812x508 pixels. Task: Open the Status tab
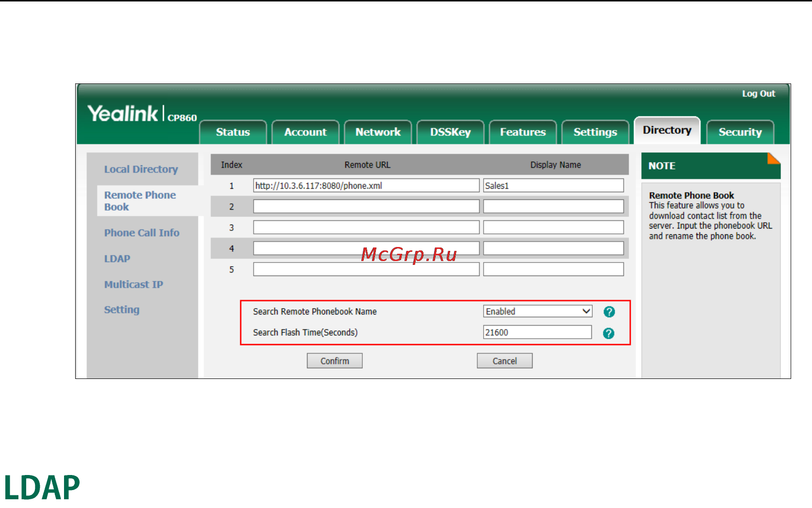pyautogui.click(x=233, y=132)
